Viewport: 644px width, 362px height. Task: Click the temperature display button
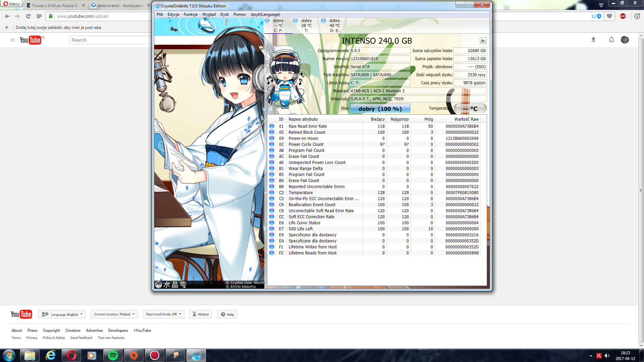point(470,109)
